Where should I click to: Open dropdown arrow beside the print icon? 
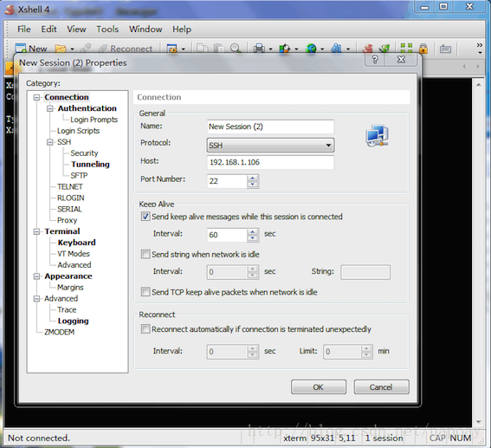[x=270, y=49]
